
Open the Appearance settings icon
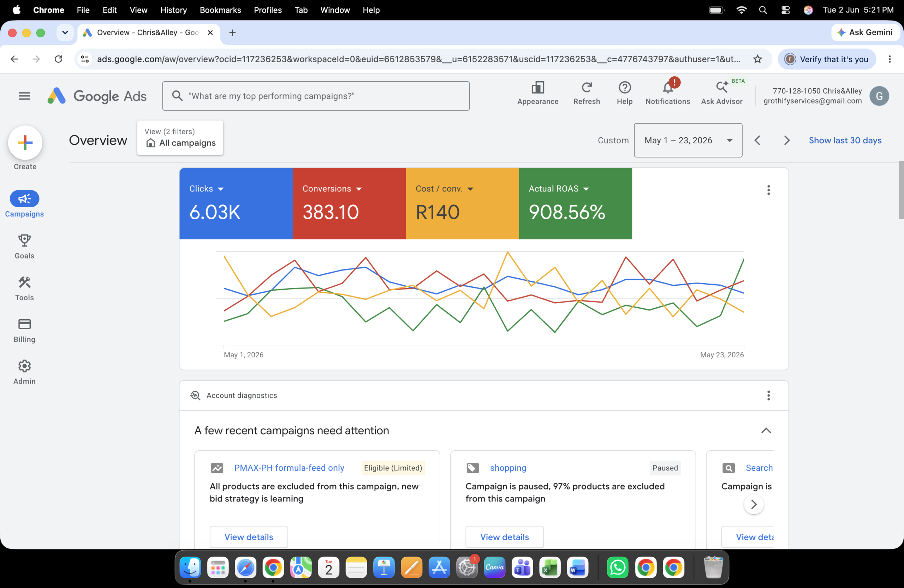537,88
